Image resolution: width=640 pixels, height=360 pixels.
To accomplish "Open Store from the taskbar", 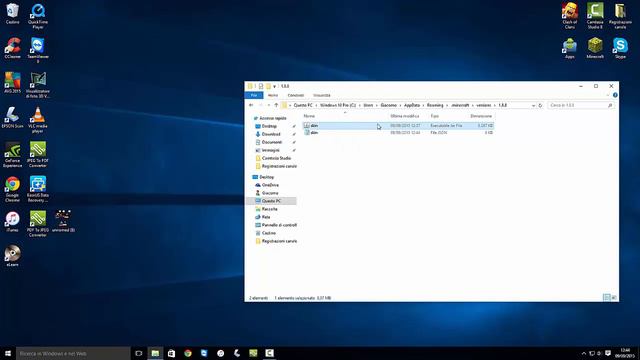I will coord(171,353).
